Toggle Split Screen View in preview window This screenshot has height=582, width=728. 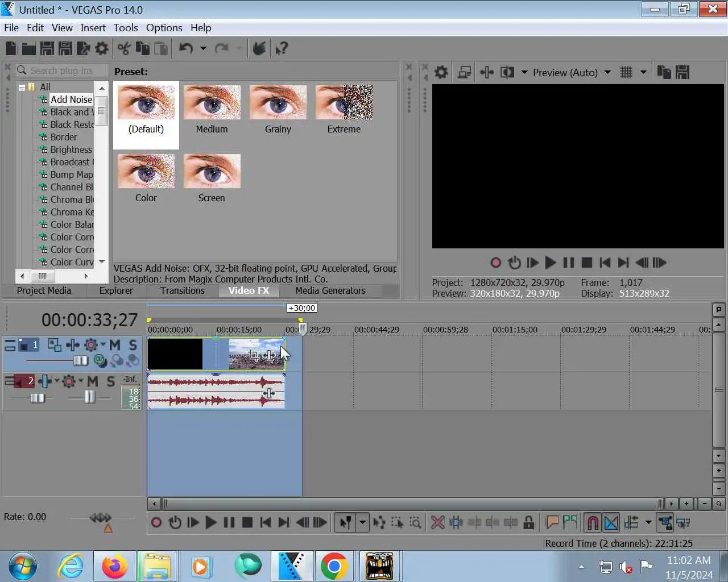507,72
